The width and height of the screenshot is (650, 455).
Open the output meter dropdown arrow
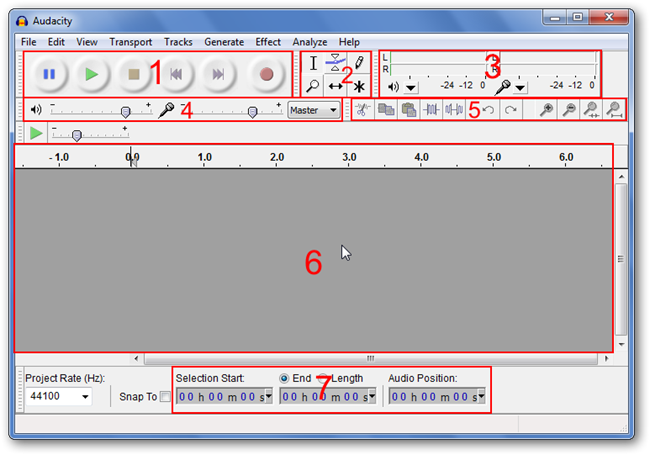point(411,88)
